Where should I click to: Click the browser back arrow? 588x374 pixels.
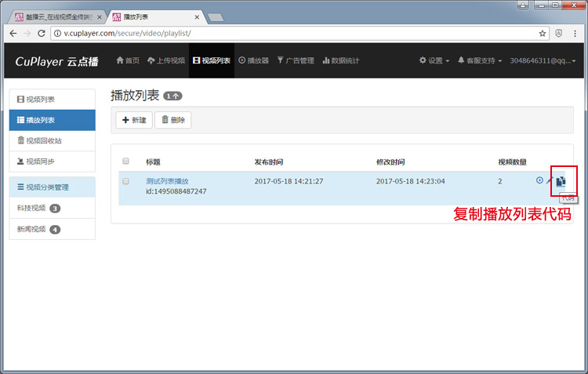[x=12, y=34]
